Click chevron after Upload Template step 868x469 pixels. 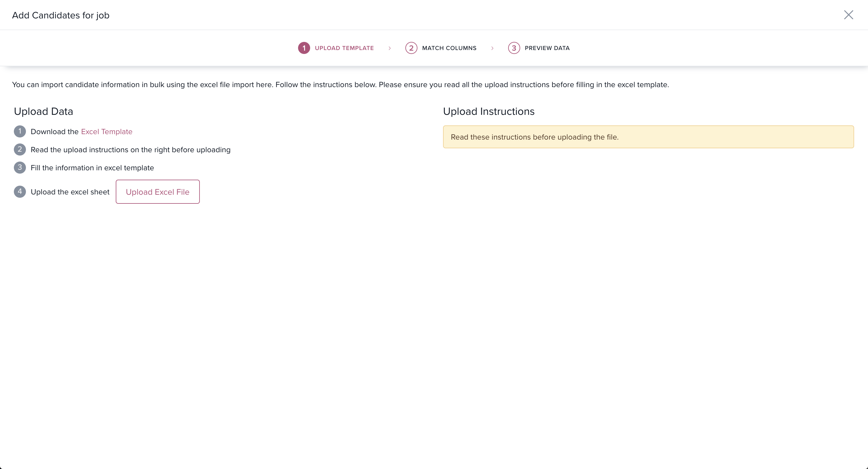(389, 48)
